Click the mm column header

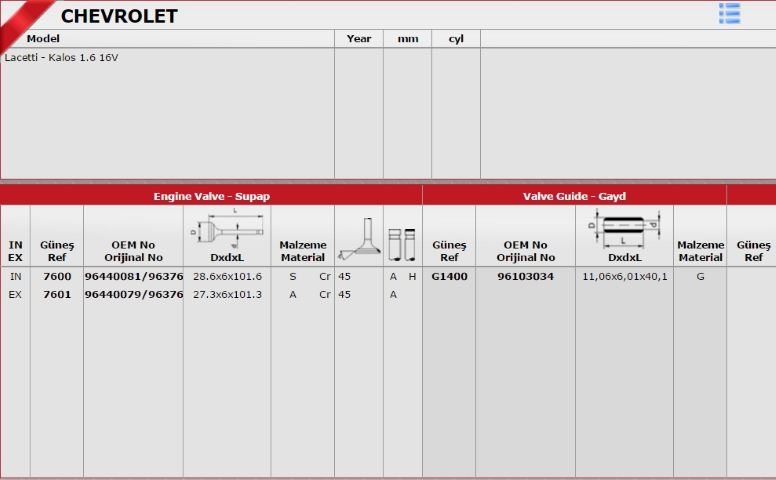click(x=408, y=39)
